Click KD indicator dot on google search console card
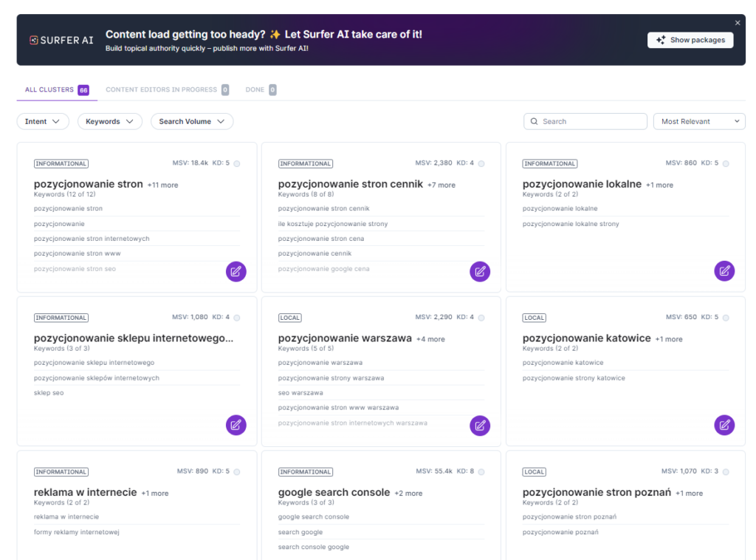The width and height of the screenshot is (756, 560). (x=481, y=472)
